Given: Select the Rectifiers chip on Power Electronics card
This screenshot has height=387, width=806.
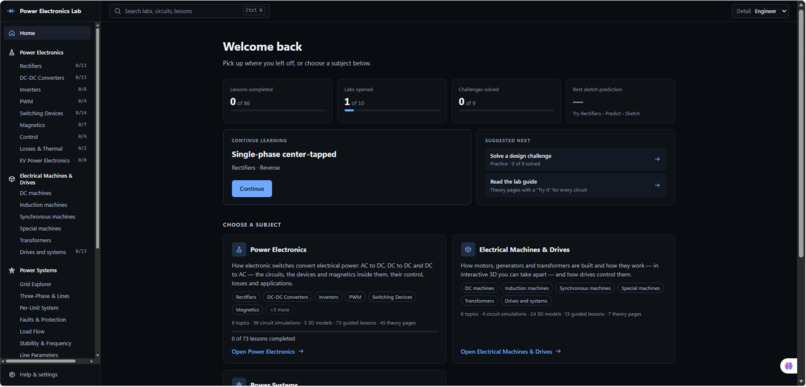Looking at the screenshot, I should (x=246, y=297).
